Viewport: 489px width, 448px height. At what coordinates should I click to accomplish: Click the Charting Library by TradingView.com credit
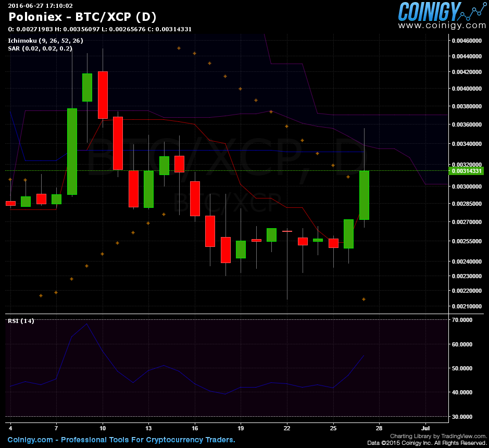click(438, 436)
